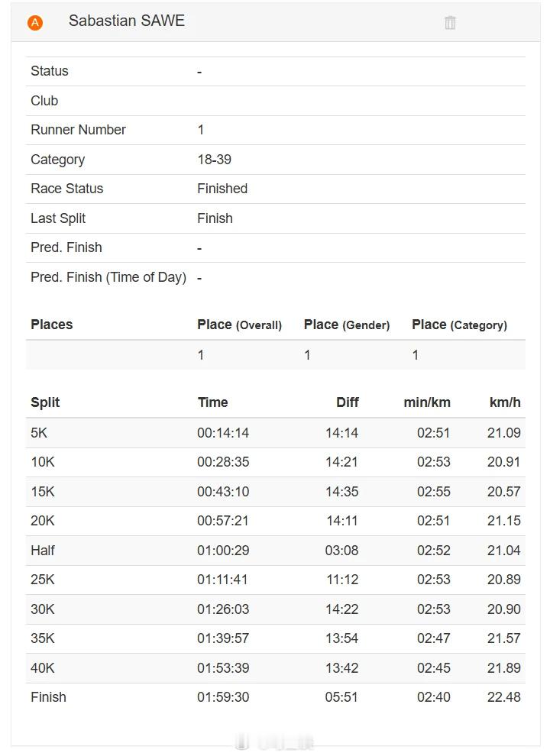Select the 40K split row label
The width and height of the screenshot is (550, 756).
[x=43, y=668]
